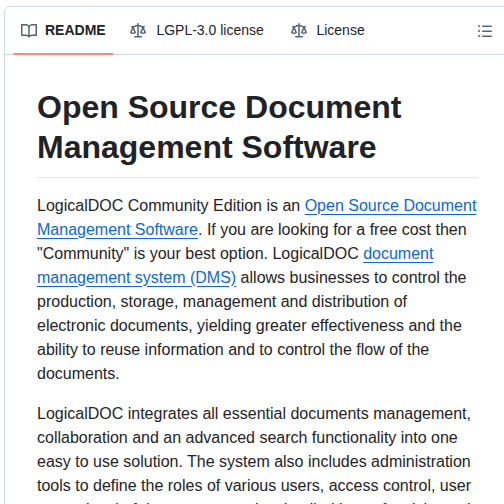Screen dimensions: 504x504
Task: Click the text "ability to reuse information"
Action: point(130,349)
